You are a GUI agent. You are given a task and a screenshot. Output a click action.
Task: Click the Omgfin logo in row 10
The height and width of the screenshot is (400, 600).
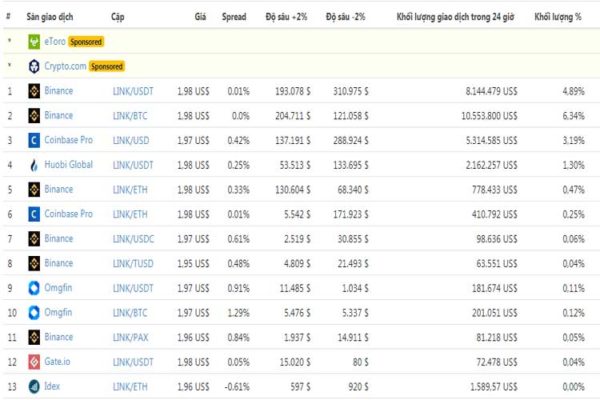coord(34,313)
